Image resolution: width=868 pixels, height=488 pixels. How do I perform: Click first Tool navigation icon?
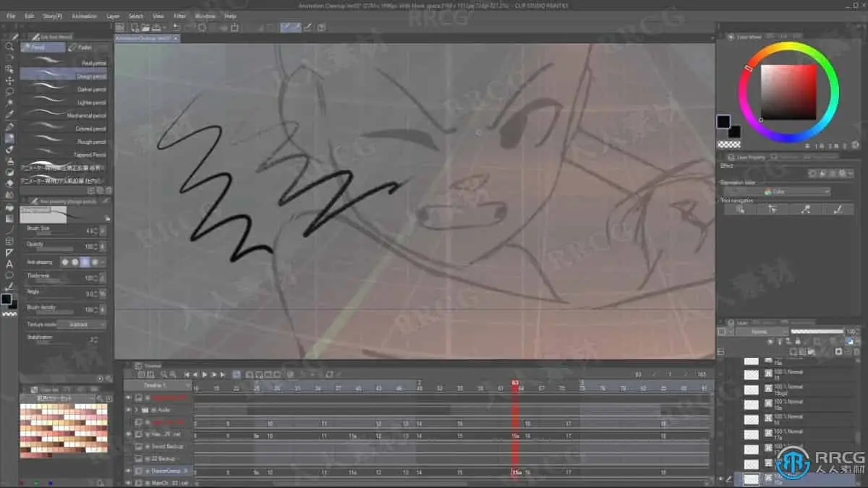[739, 209]
